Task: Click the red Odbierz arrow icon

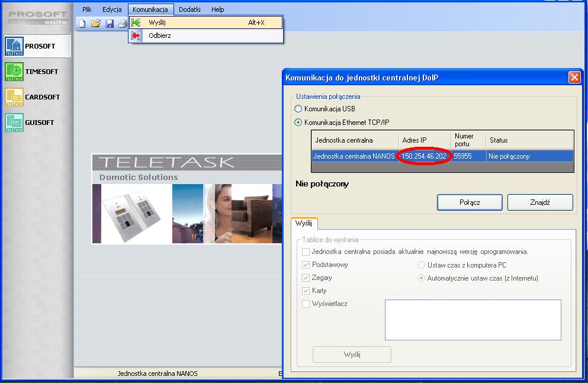Action: coord(136,36)
